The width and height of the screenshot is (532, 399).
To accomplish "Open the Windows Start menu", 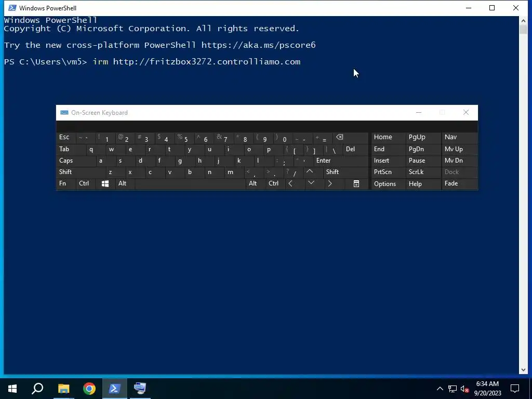I will tap(12, 389).
